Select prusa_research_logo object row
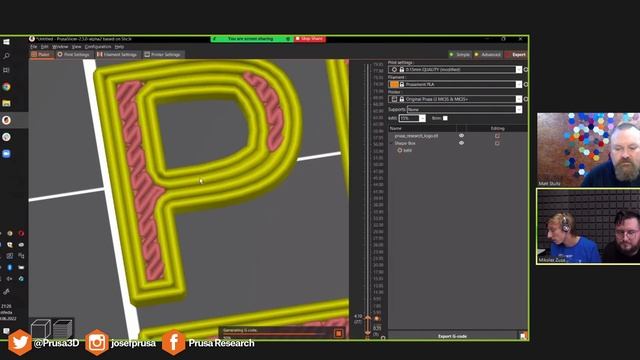This screenshot has width=640, height=360. (x=416, y=136)
